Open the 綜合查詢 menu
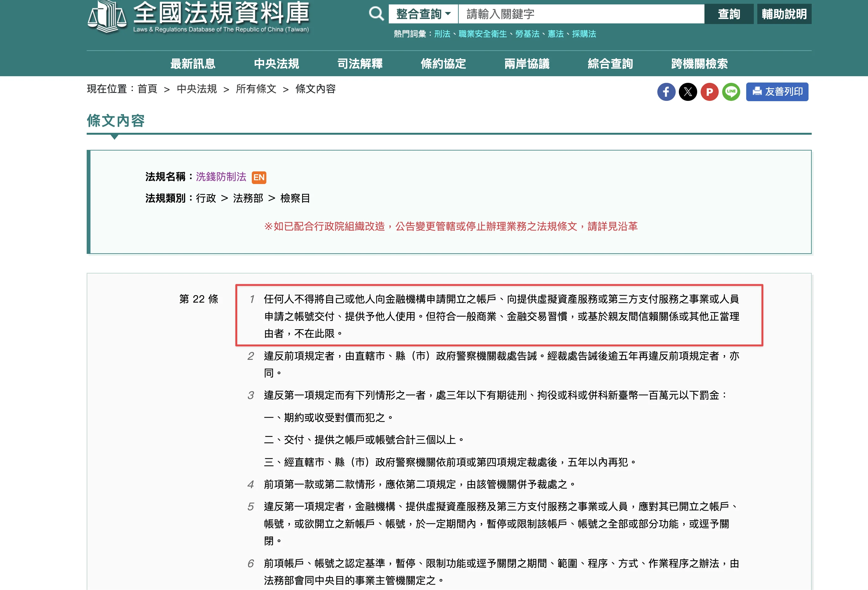The image size is (868, 590). [610, 64]
